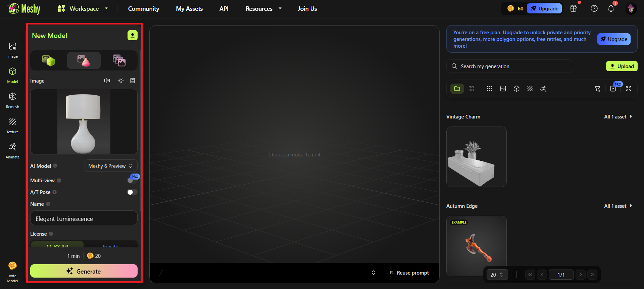Select the Model sidebar tool
This screenshot has width=644, height=289.
[12, 75]
